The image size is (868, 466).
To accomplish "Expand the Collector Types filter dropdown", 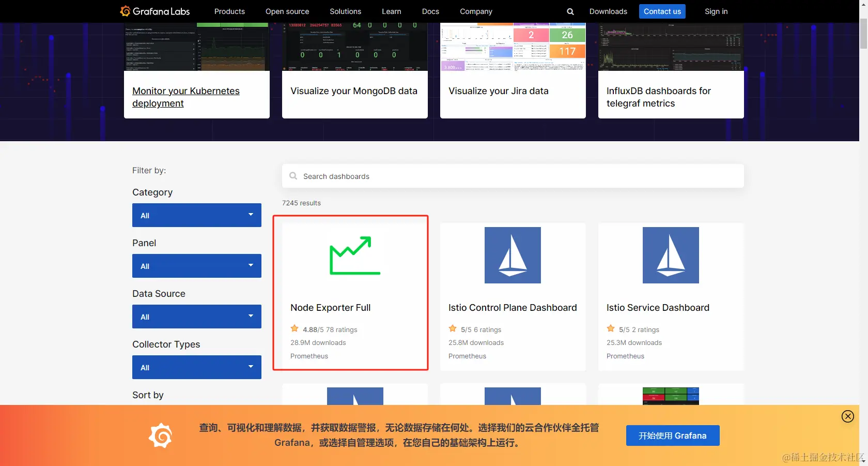I will tap(197, 367).
